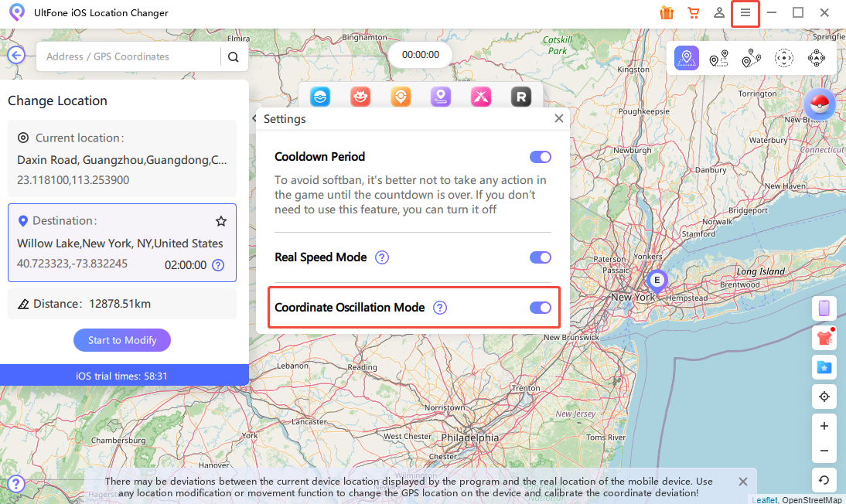Open the red monster game shortcut
846x504 pixels.
[x=360, y=97]
